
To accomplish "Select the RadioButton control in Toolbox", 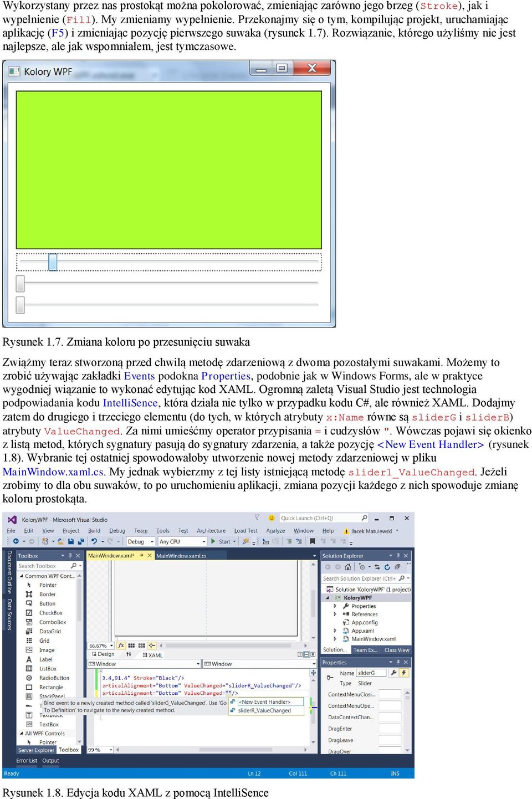I will point(54,678).
